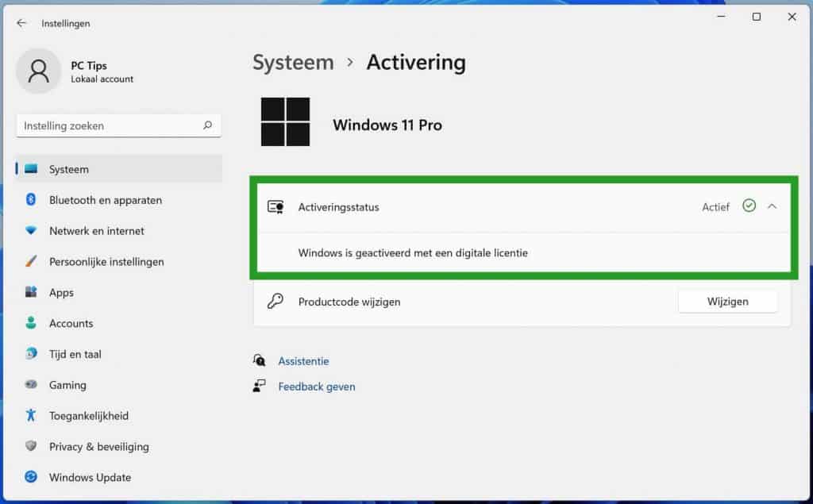Open Bluetooth en apparaten settings
The width and height of the screenshot is (813, 504).
tap(105, 200)
